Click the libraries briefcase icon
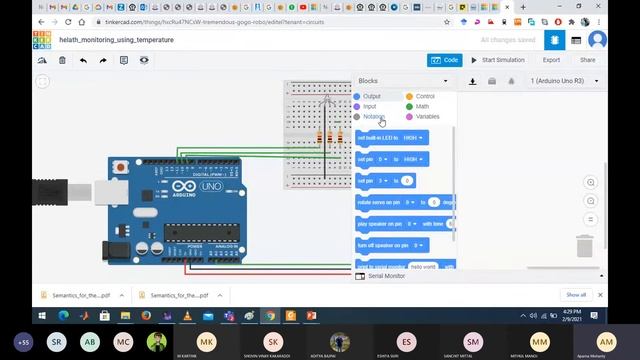The image size is (640, 360). coord(492,81)
